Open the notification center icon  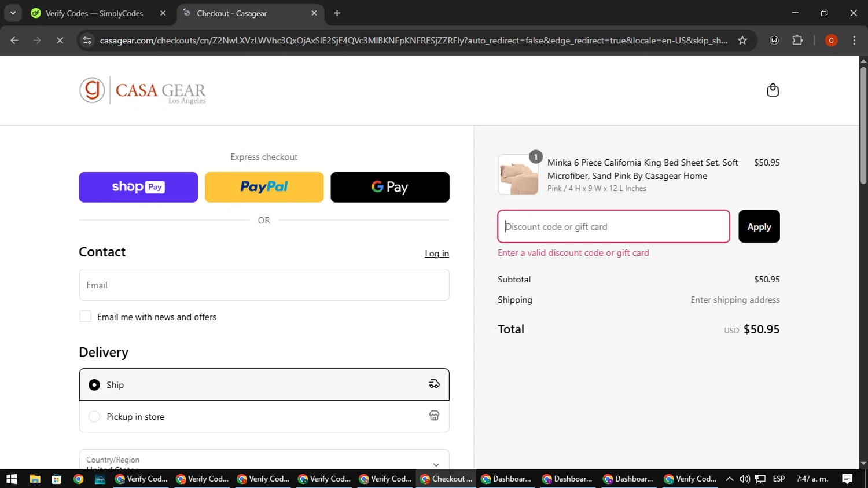click(x=847, y=479)
